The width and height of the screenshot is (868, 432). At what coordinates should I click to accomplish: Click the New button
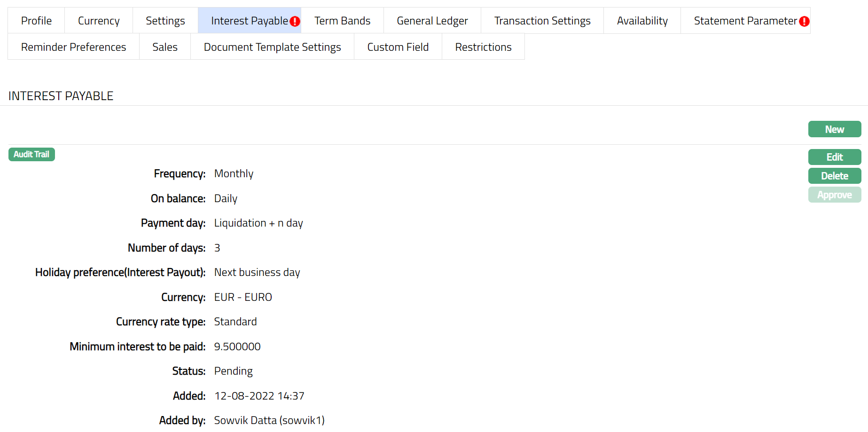834,129
